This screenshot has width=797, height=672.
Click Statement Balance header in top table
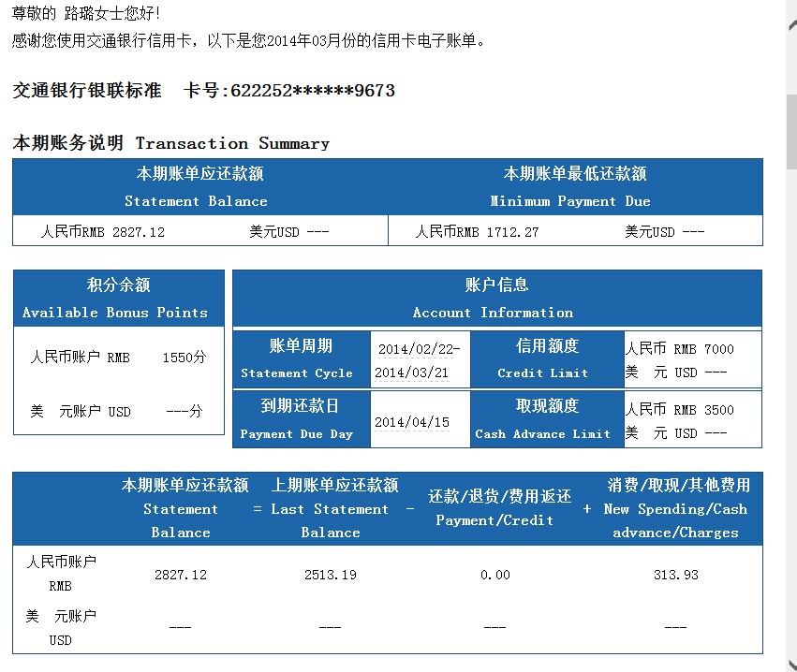coord(199,187)
